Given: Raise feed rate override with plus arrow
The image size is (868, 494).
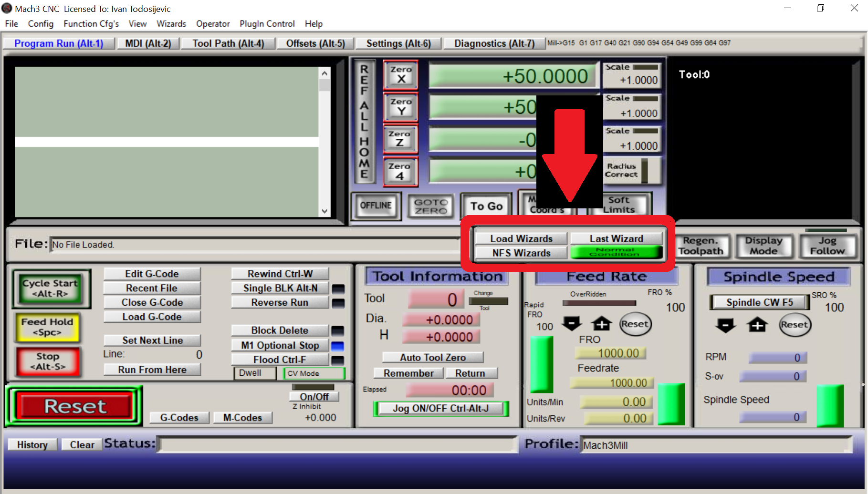Looking at the screenshot, I should (602, 324).
